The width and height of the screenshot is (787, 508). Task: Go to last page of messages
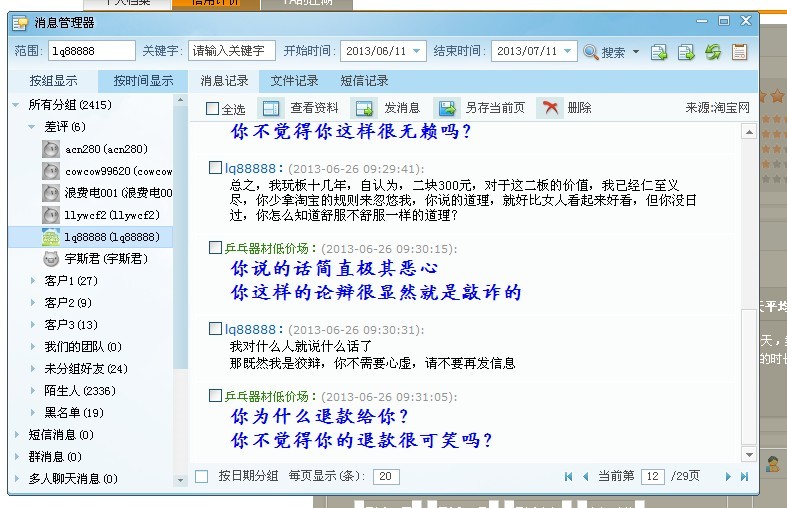pos(744,476)
